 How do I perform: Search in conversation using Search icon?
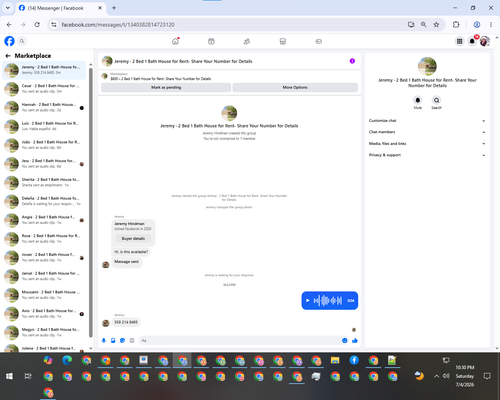[436, 100]
